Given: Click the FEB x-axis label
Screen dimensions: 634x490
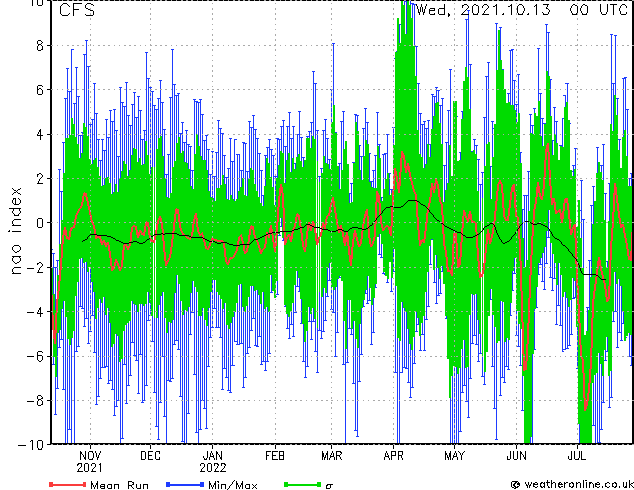Looking at the screenshot, I should 275,456.
